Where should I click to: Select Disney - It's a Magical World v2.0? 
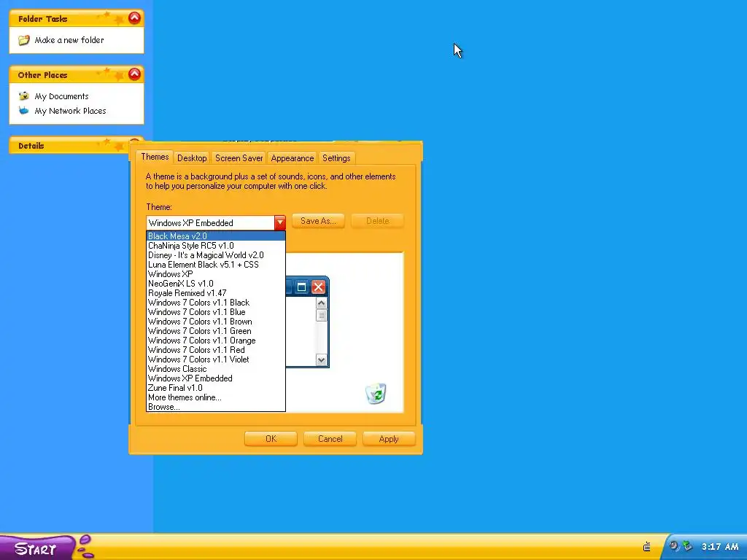pyautogui.click(x=216, y=255)
